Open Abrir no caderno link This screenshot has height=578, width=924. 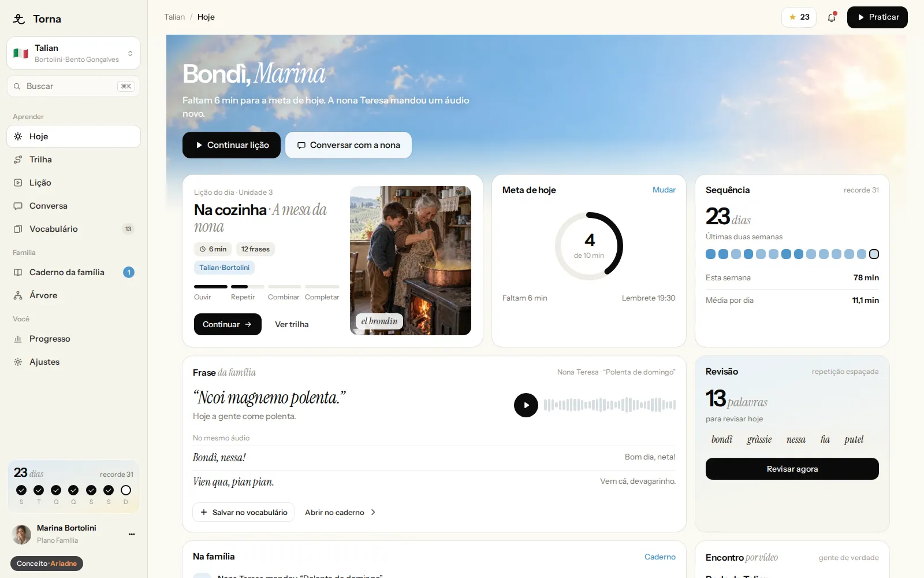340,512
